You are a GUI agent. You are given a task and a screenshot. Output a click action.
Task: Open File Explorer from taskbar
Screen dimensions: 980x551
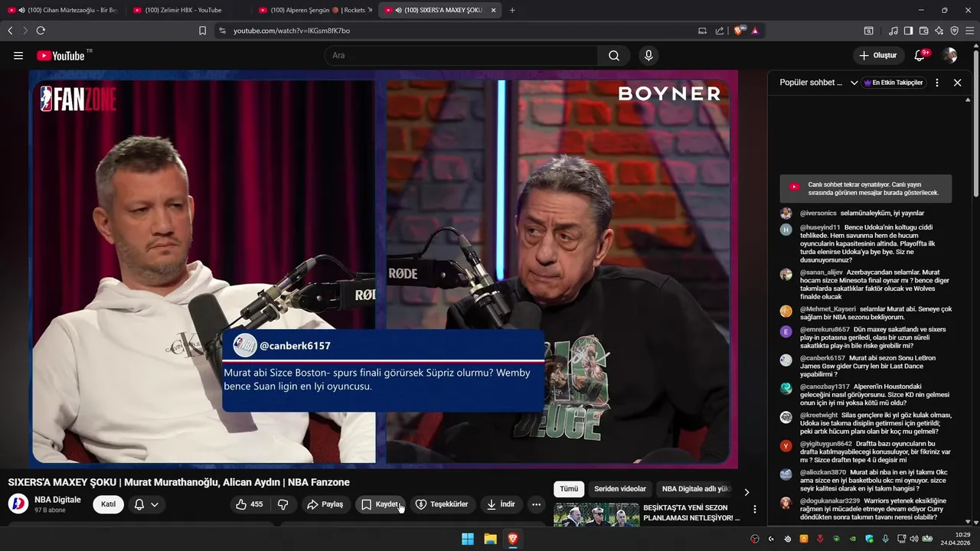click(x=490, y=539)
